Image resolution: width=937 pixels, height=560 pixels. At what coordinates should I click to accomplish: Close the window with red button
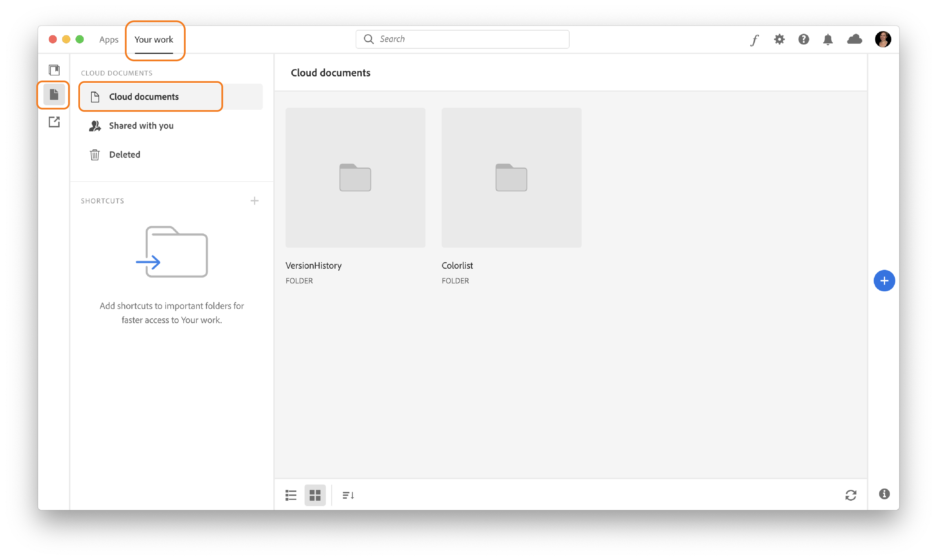pos(53,39)
